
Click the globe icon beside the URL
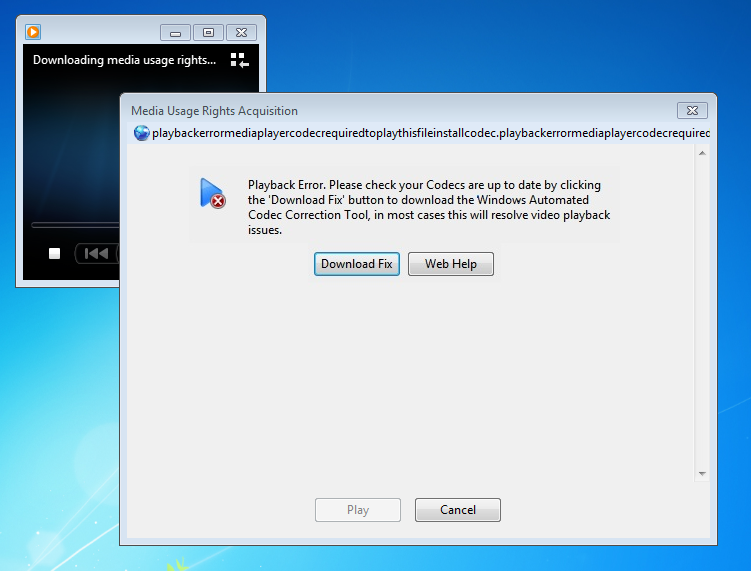click(x=141, y=133)
